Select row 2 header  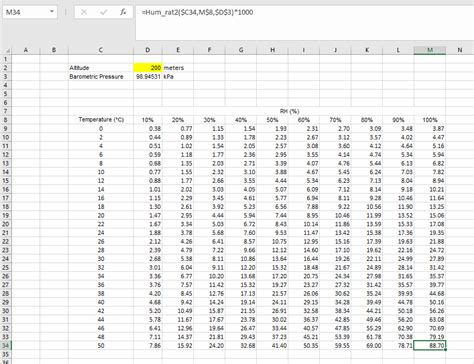[x=5, y=68]
